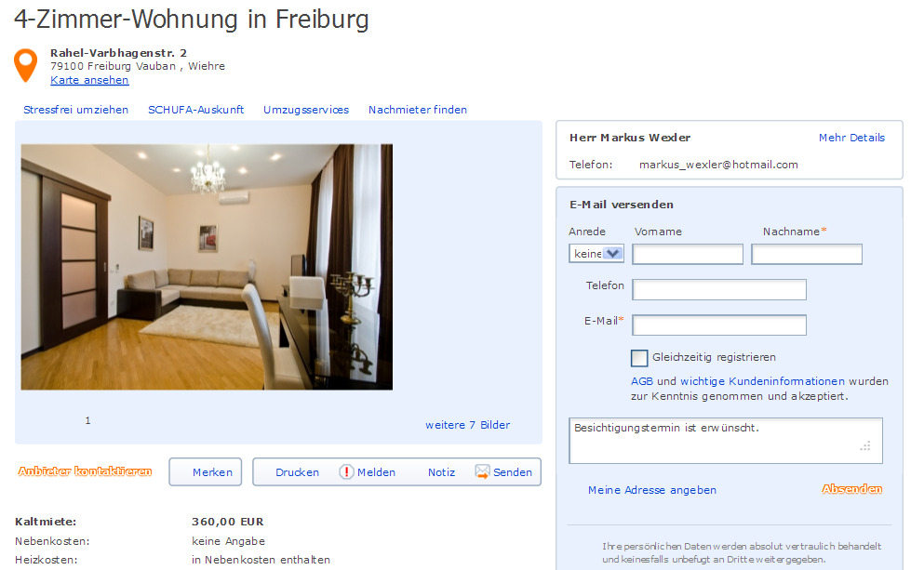Viewport: 924px width, 570px height.
Task: Click the orange location pin icon
Action: click(25, 65)
